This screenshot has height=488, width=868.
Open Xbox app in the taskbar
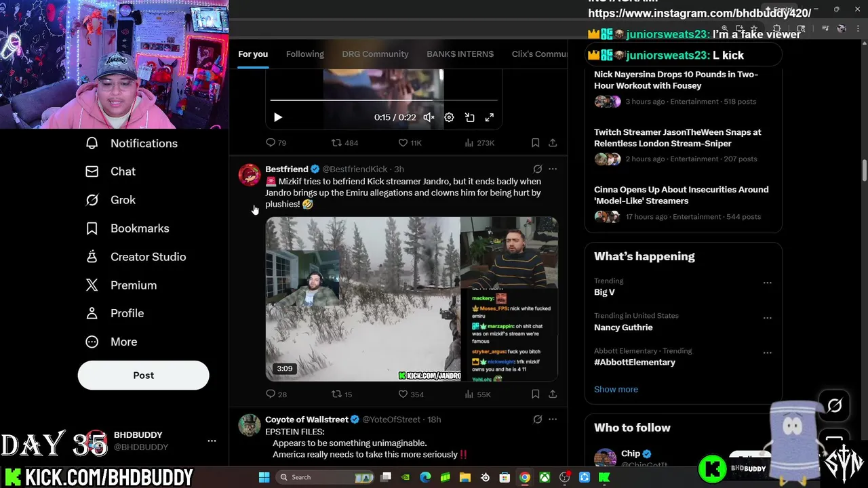point(545,477)
